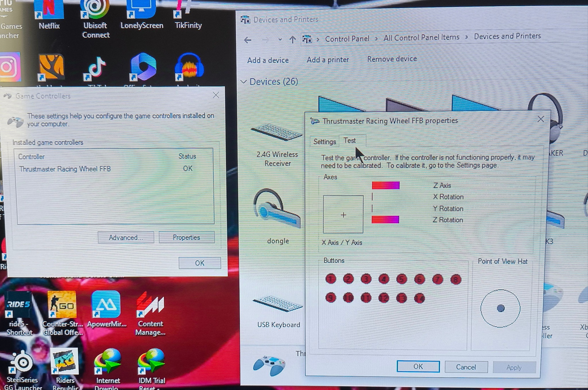Select the dongle headset device
This screenshot has height=390, width=588.
point(277,216)
